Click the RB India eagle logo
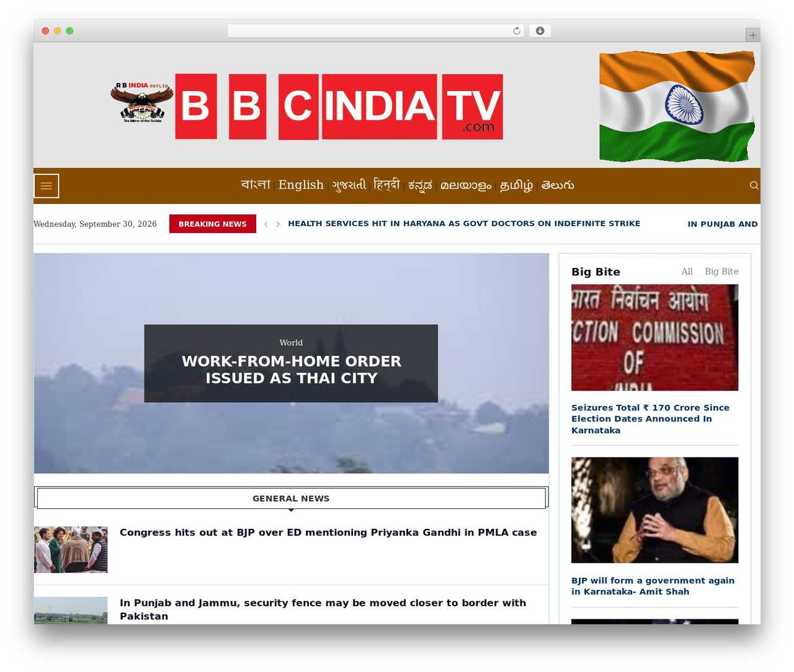This screenshot has width=794, height=672. (142, 102)
